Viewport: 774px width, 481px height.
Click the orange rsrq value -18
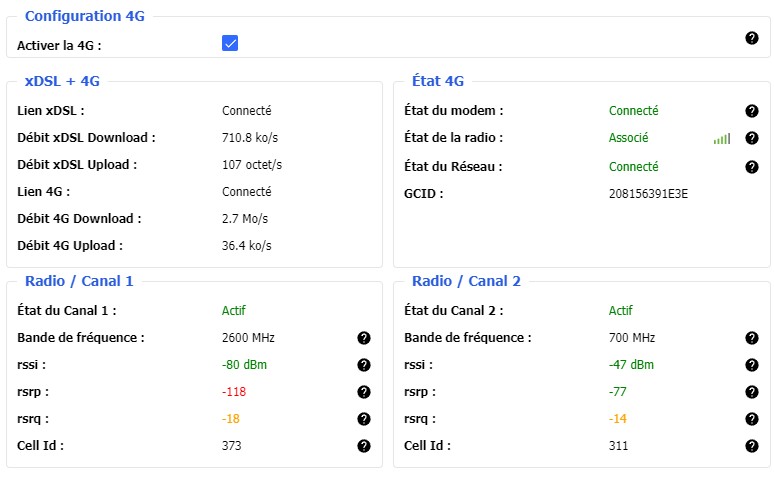231,419
